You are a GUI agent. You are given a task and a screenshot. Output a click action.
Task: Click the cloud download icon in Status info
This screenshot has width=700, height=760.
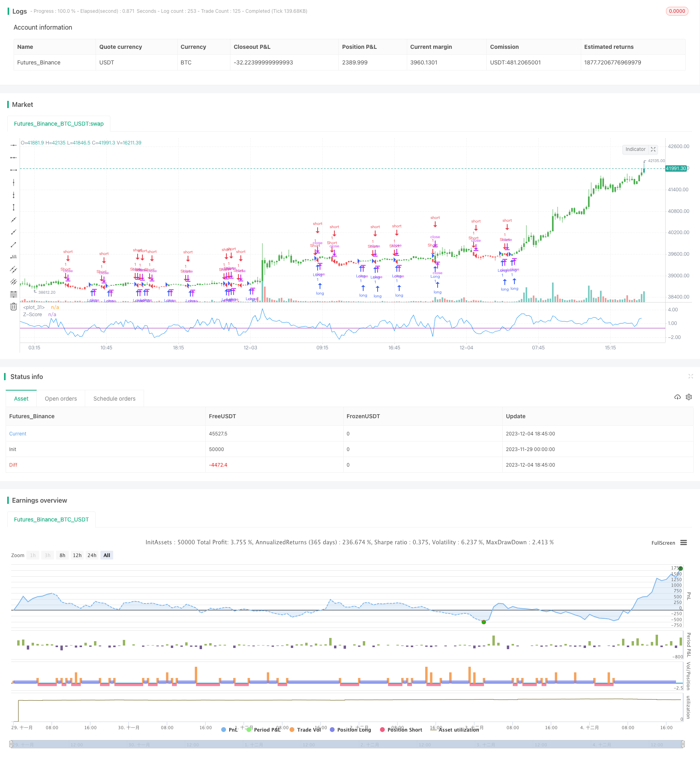point(677,397)
